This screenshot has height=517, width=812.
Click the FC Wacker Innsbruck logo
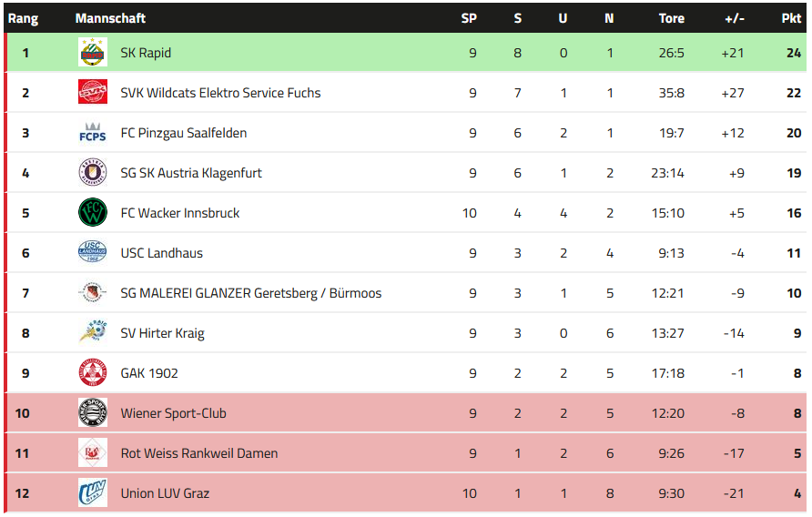click(93, 213)
